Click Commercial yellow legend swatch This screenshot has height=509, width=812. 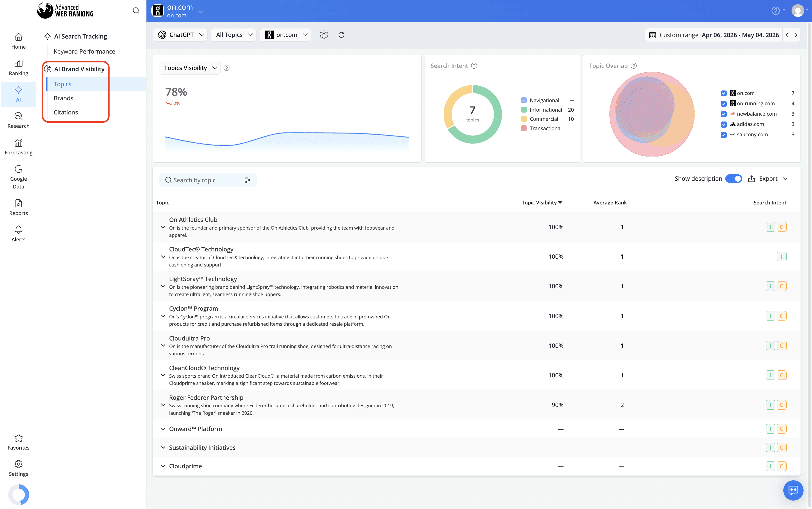524,119
